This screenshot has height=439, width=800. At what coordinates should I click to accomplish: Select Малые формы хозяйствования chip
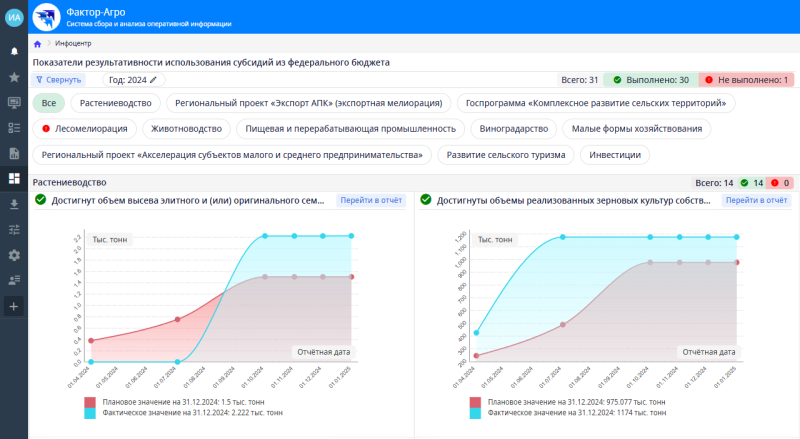[637, 129]
